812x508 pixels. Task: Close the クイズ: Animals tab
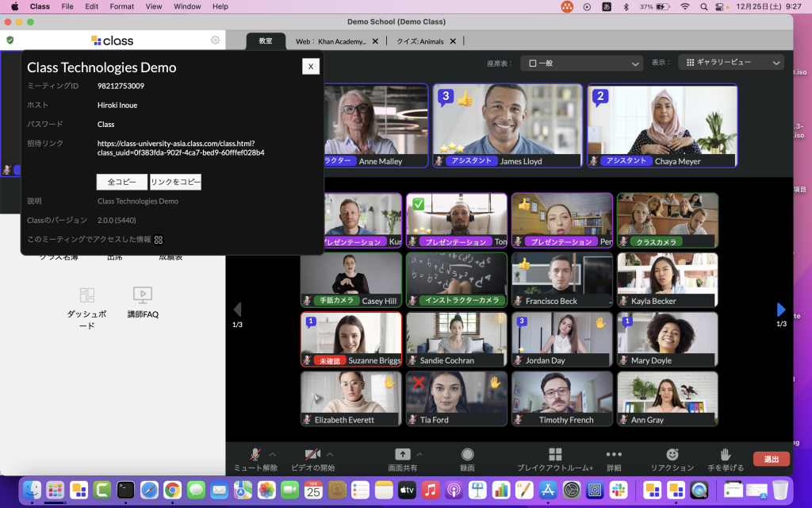click(x=453, y=41)
